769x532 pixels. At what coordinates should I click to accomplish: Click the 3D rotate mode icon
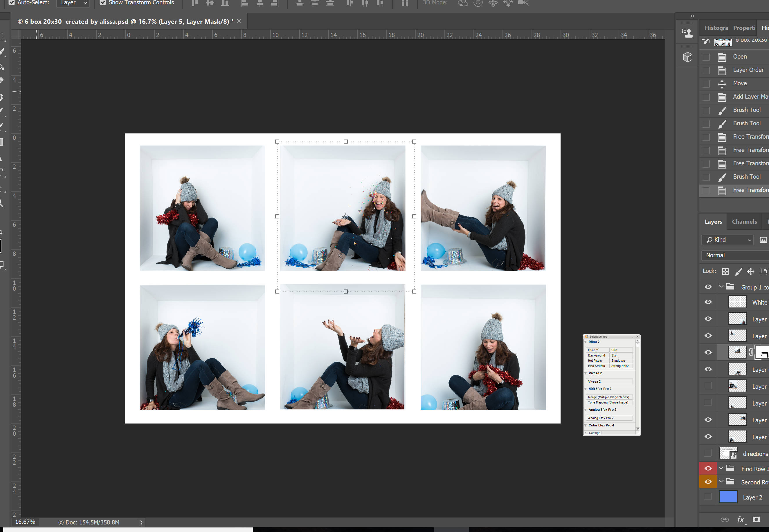[463, 3]
